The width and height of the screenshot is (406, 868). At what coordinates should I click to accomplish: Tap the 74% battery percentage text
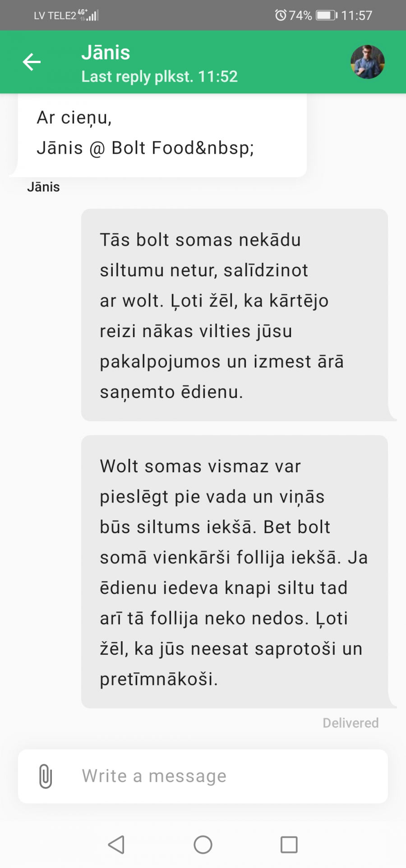coord(300,15)
